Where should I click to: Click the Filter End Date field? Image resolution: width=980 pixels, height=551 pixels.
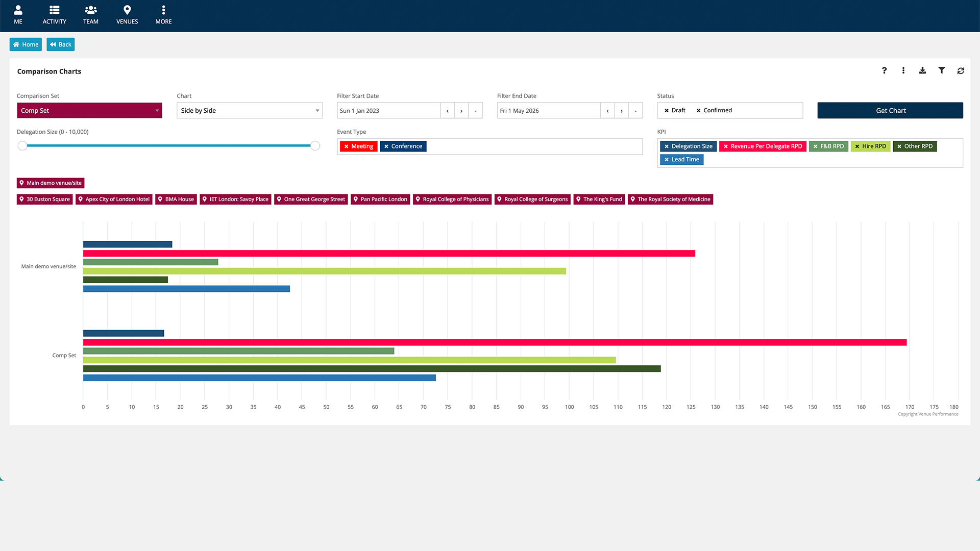(548, 111)
